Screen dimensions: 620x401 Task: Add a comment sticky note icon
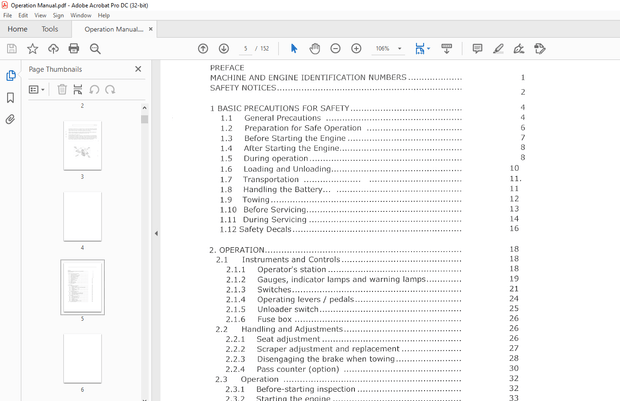point(477,49)
